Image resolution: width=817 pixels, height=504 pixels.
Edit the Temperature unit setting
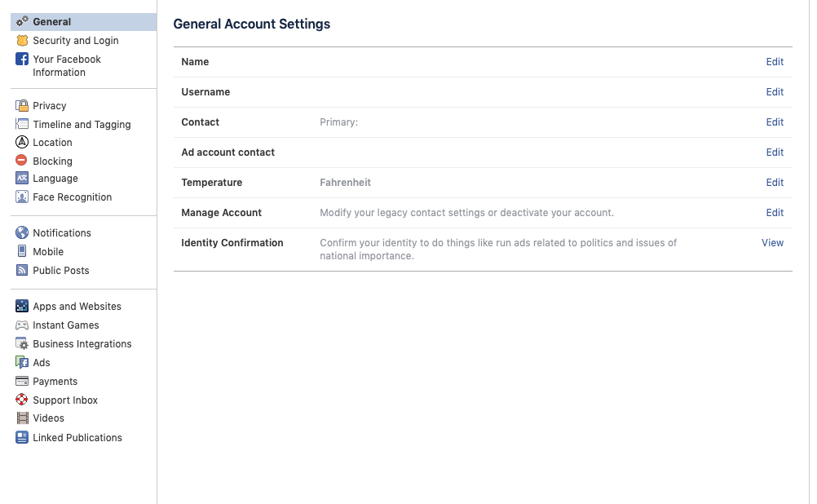click(774, 182)
